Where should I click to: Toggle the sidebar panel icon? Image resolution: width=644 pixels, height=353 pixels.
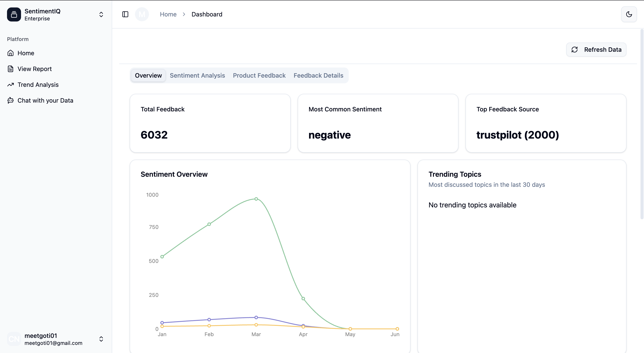tap(125, 14)
